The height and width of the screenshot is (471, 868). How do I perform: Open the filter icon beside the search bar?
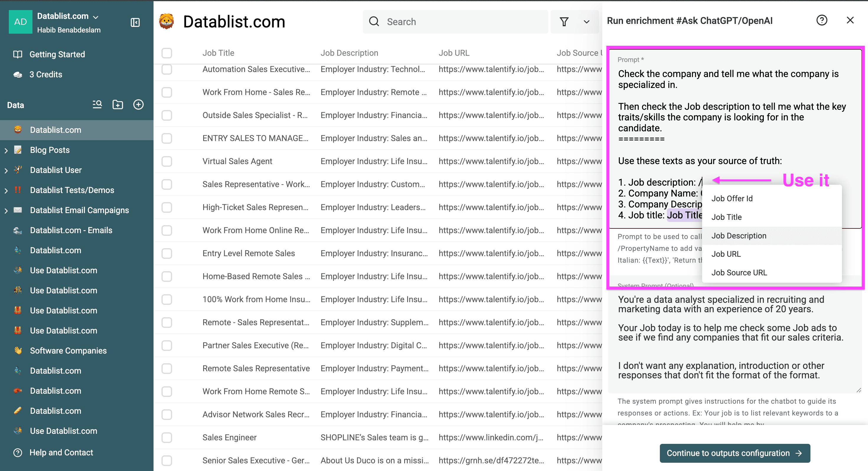[x=564, y=22]
